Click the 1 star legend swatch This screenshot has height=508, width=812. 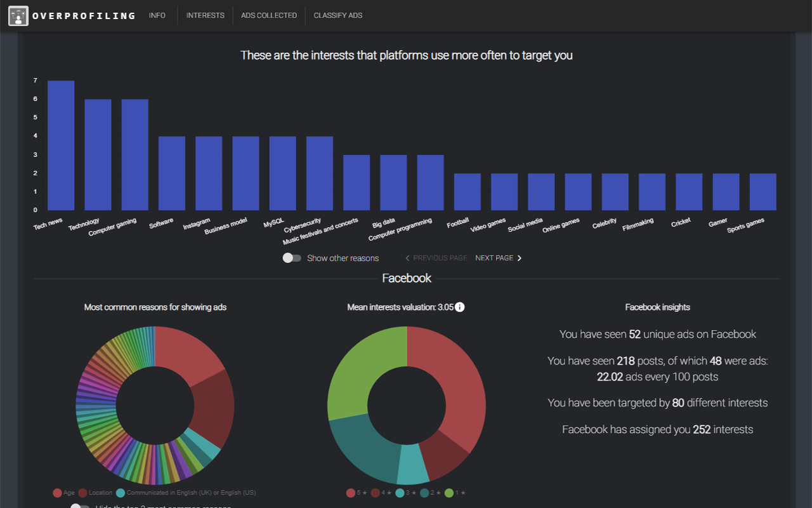(x=449, y=493)
